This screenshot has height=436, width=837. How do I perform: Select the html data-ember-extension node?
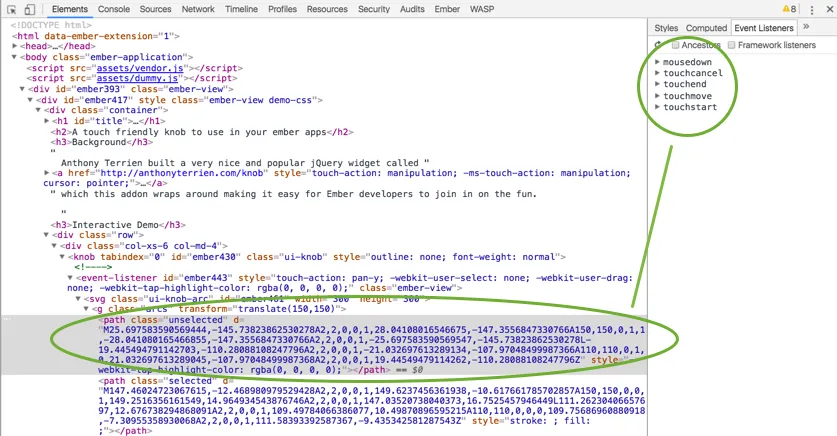coord(96,36)
